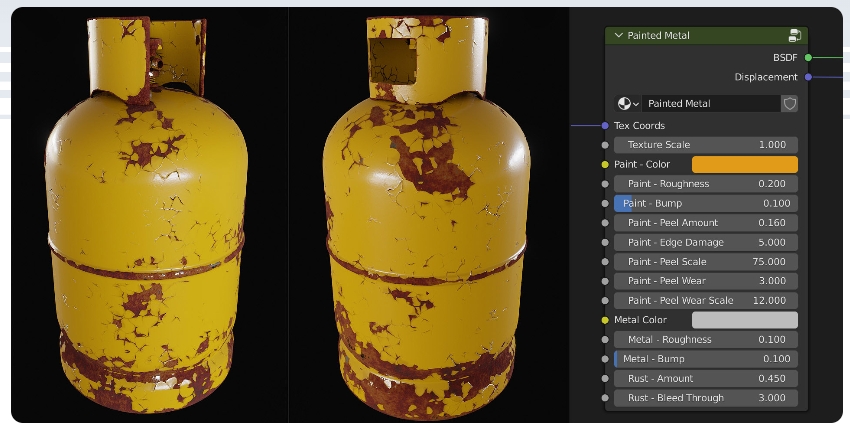The height and width of the screenshot is (431, 850).
Task: Click the left gas cylinder render
Action: 146,214
